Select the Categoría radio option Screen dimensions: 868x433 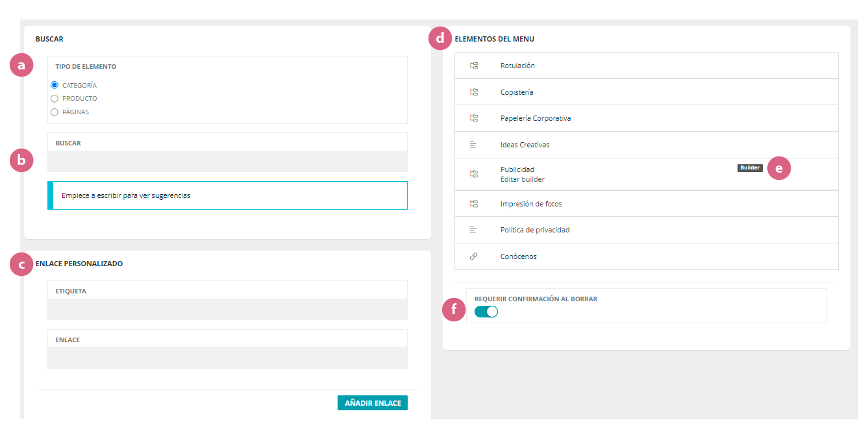click(55, 85)
